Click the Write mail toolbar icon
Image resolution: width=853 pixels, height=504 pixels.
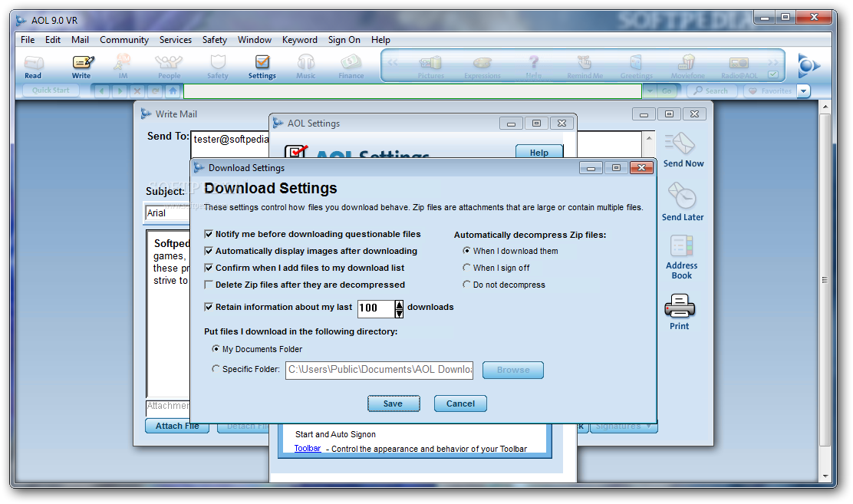pyautogui.click(x=82, y=67)
